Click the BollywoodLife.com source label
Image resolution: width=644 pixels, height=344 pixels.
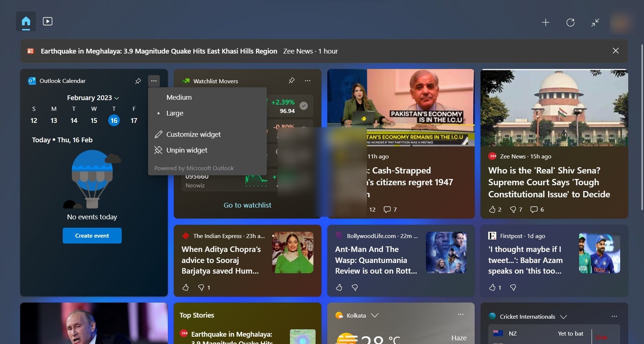click(x=371, y=236)
